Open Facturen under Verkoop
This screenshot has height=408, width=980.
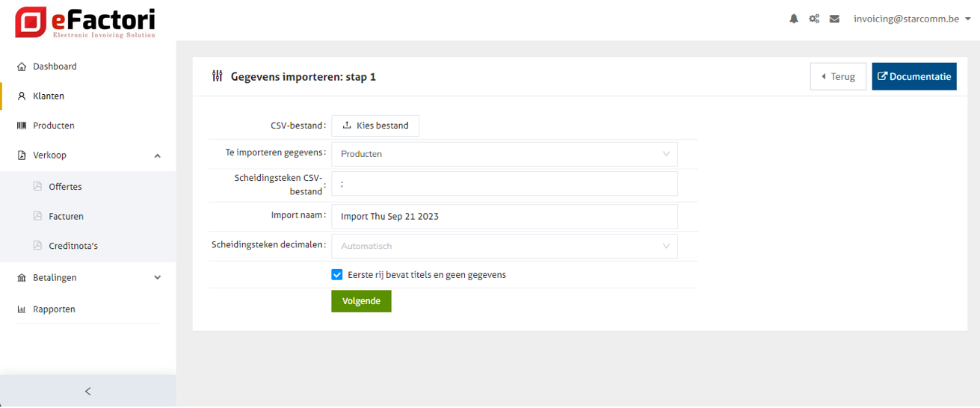[66, 216]
